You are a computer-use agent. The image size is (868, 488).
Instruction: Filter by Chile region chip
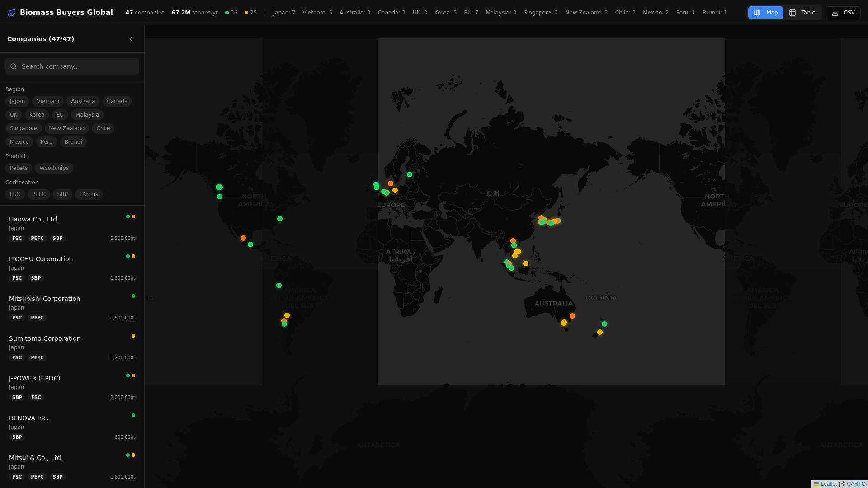click(x=103, y=128)
